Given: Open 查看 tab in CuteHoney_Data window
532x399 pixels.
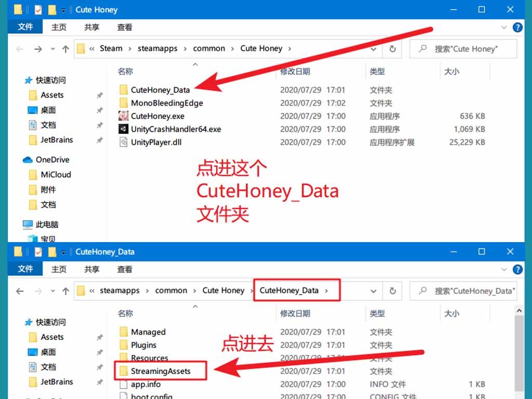Looking at the screenshot, I should coord(125,269).
